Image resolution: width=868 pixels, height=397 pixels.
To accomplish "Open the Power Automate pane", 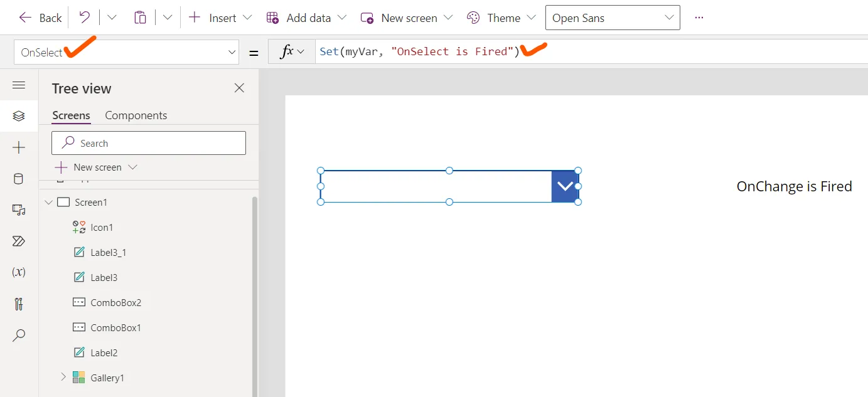I will pos(19,241).
